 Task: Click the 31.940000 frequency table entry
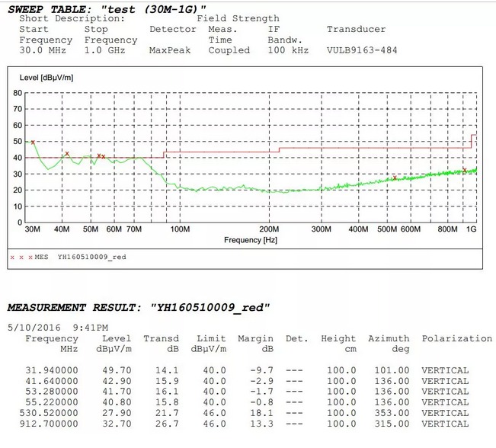coord(52,370)
